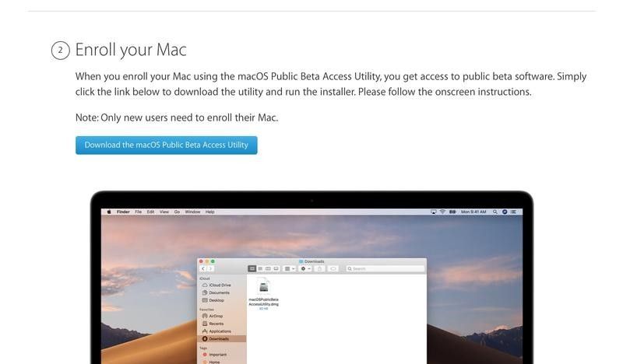Open the gear Action dropdown in Finder
This screenshot has height=364, width=623.
point(305,269)
